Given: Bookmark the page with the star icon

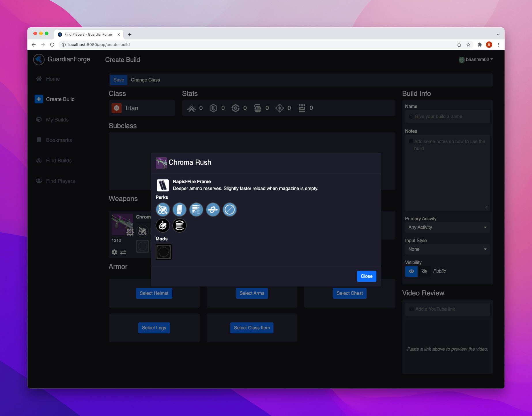Looking at the screenshot, I should (x=468, y=45).
